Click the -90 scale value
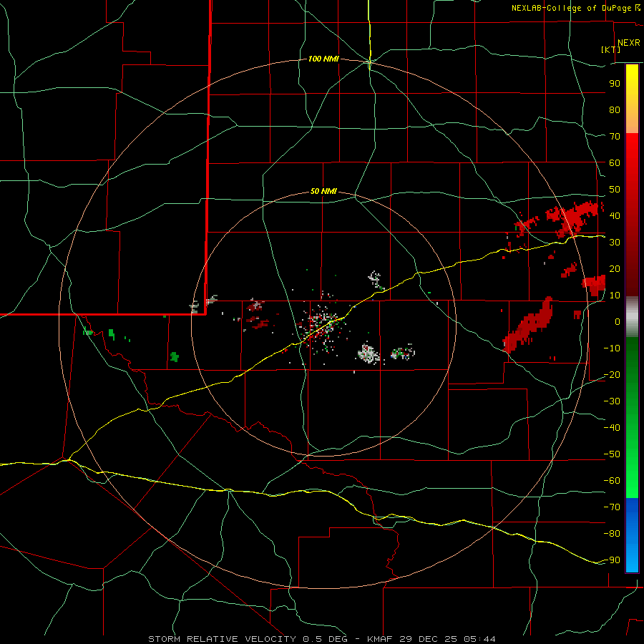Viewport: 644px width, 644px height. (x=612, y=560)
